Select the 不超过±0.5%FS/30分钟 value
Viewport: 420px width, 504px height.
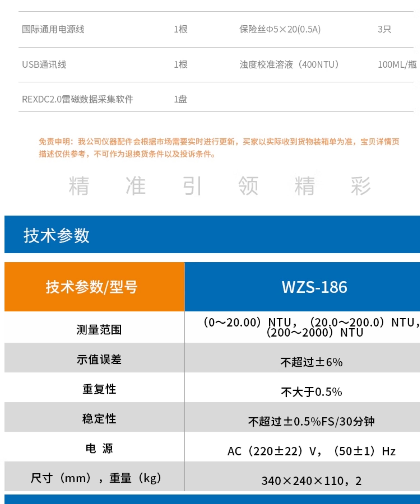tap(311, 422)
